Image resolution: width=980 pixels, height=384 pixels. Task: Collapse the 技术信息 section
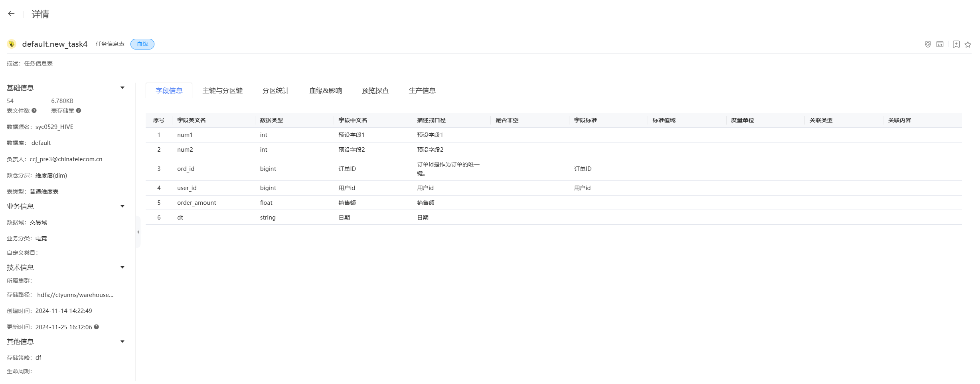click(x=122, y=267)
